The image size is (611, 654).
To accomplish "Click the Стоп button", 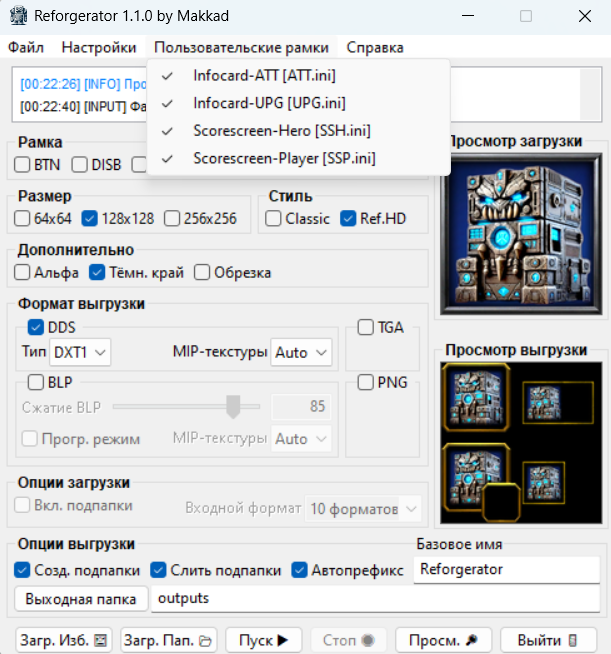I will (x=349, y=640).
